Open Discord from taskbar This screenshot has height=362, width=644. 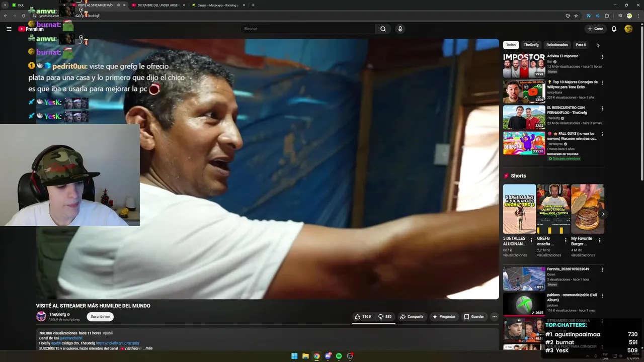[x=328, y=356]
